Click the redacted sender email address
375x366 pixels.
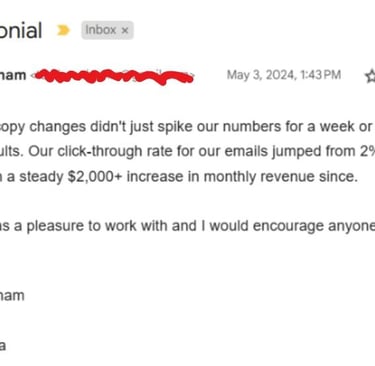coord(114,76)
